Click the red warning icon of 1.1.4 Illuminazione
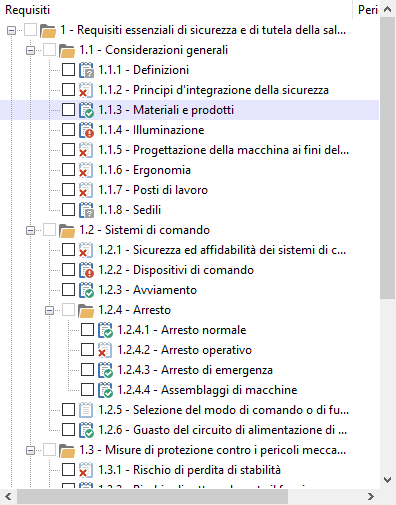The height and width of the screenshot is (505, 396). (x=86, y=130)
